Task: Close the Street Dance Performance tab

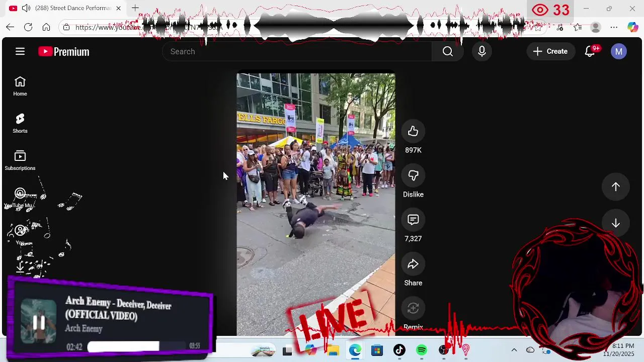Action: pyautogui.click(x=119, y=8)
